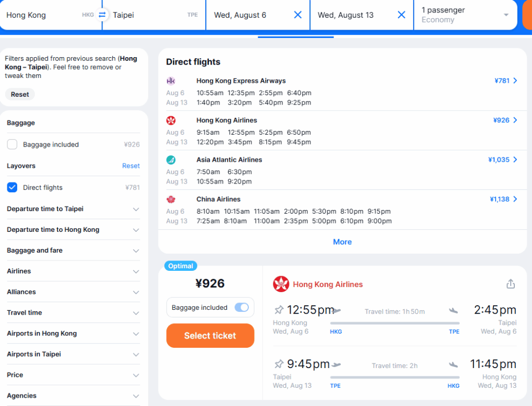Expand the Alliances filter section
The image size is (532, 406).
pos(73,292)
